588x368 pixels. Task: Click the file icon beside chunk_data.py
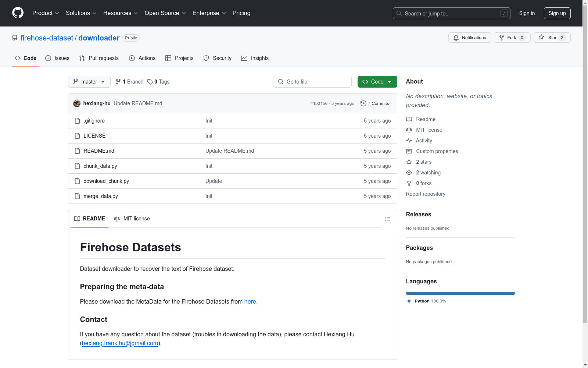(x=77, y=166)
